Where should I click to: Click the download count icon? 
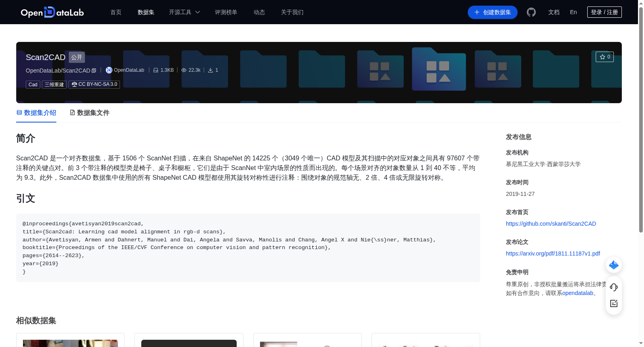coord(211,70)
